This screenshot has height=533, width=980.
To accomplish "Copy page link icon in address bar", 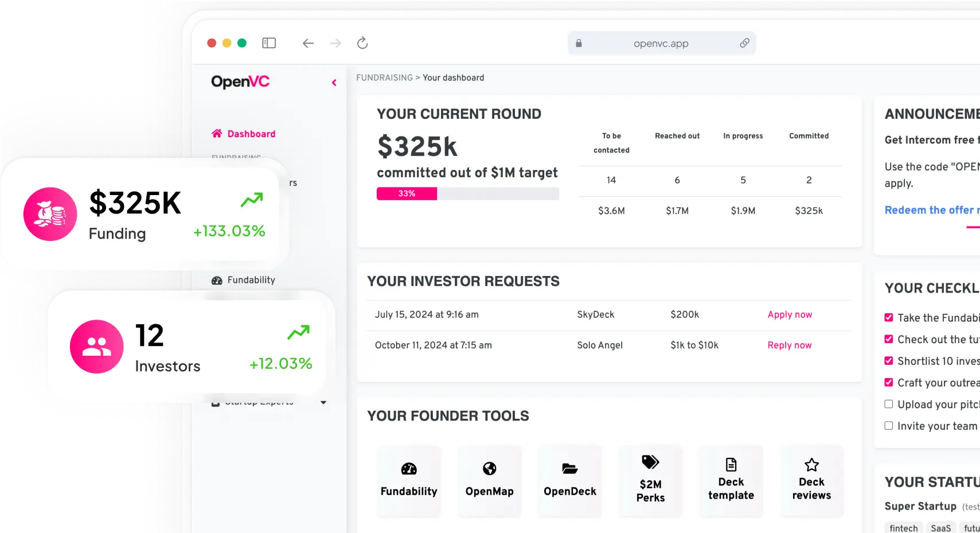I will (744, 43).
